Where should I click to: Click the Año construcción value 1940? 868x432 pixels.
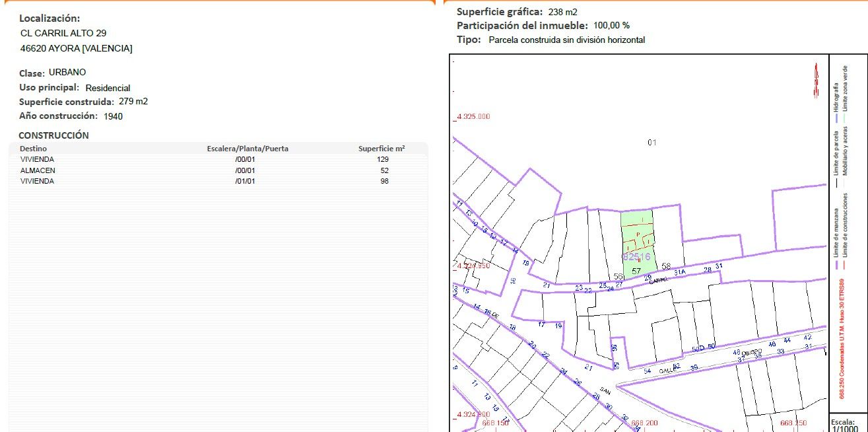click(113, 116)
